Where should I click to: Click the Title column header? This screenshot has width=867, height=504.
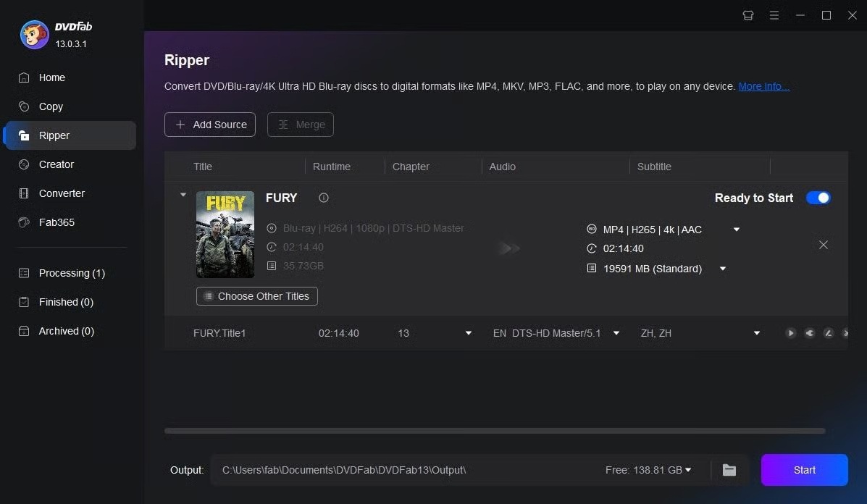tap(203, 167)
